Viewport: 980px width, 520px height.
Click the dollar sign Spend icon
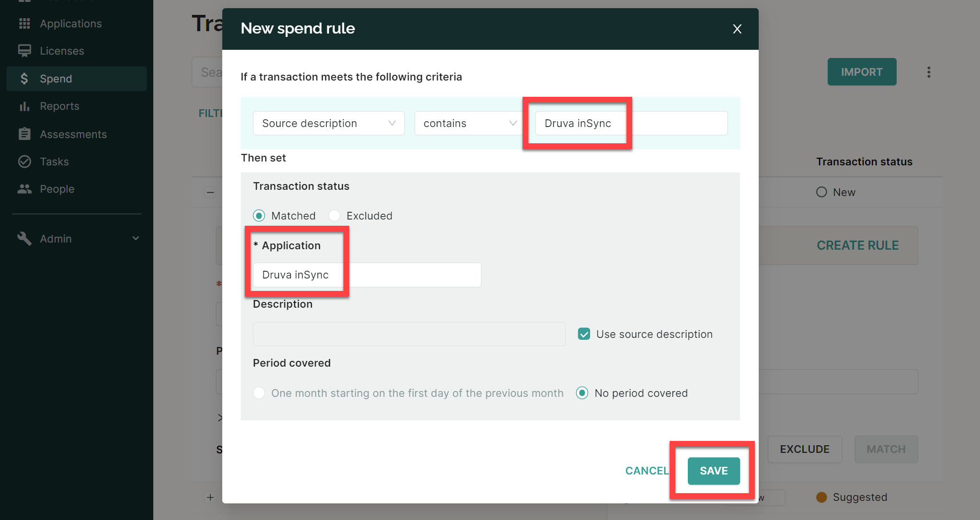(x=24, y=79)
